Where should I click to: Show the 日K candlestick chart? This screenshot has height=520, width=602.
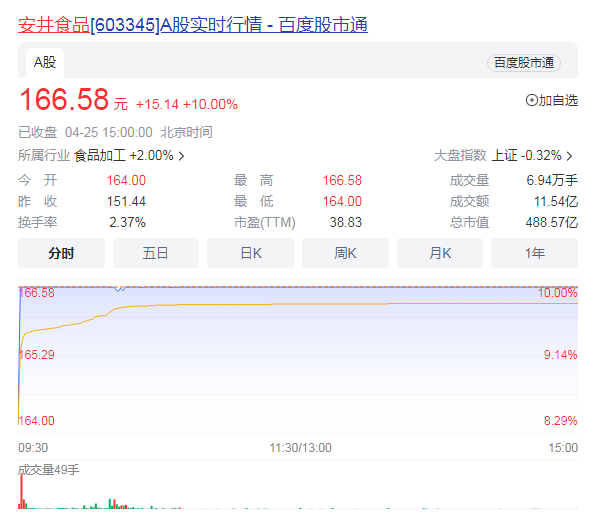[250, 253]
